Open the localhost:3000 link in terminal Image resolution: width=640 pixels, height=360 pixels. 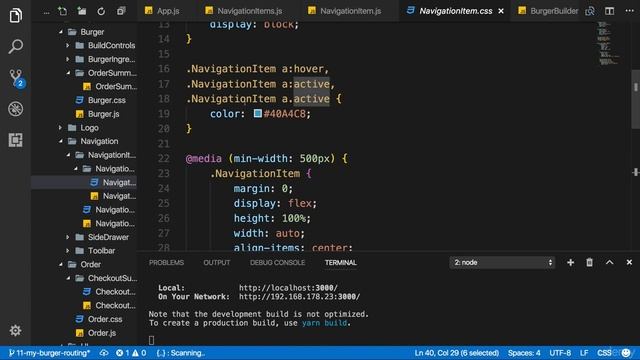click(x=288, y=288)
